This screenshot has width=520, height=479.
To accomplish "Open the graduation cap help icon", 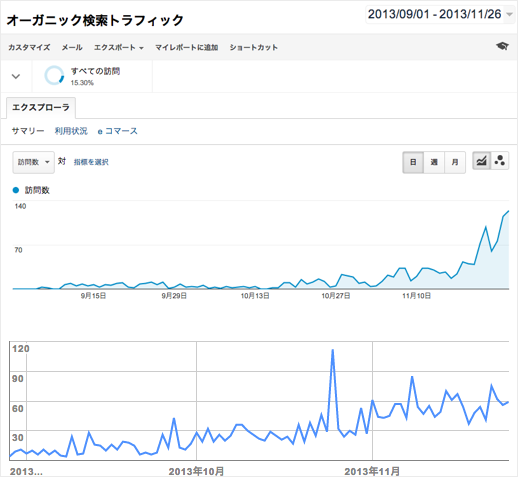I will tap(502, 46).
